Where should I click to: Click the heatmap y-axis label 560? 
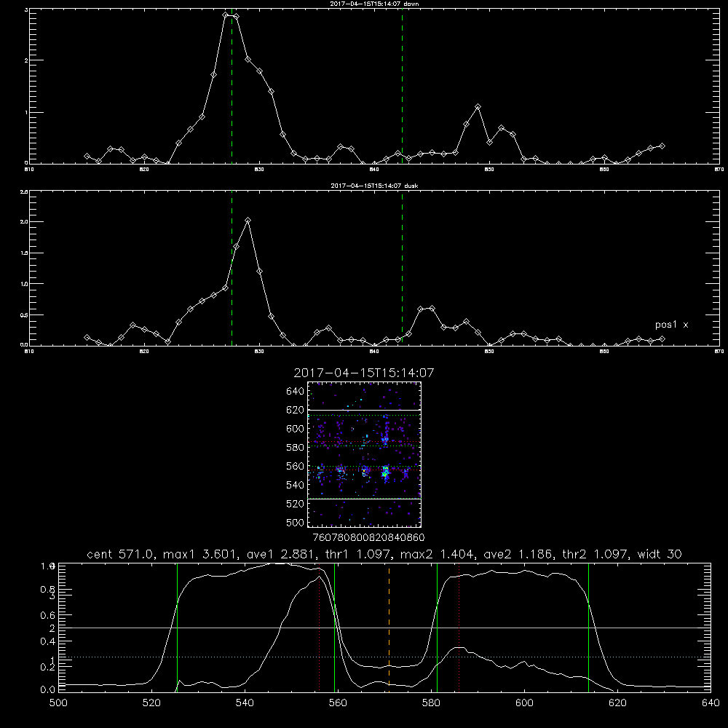pyautogui.click(x=296, y=466)
